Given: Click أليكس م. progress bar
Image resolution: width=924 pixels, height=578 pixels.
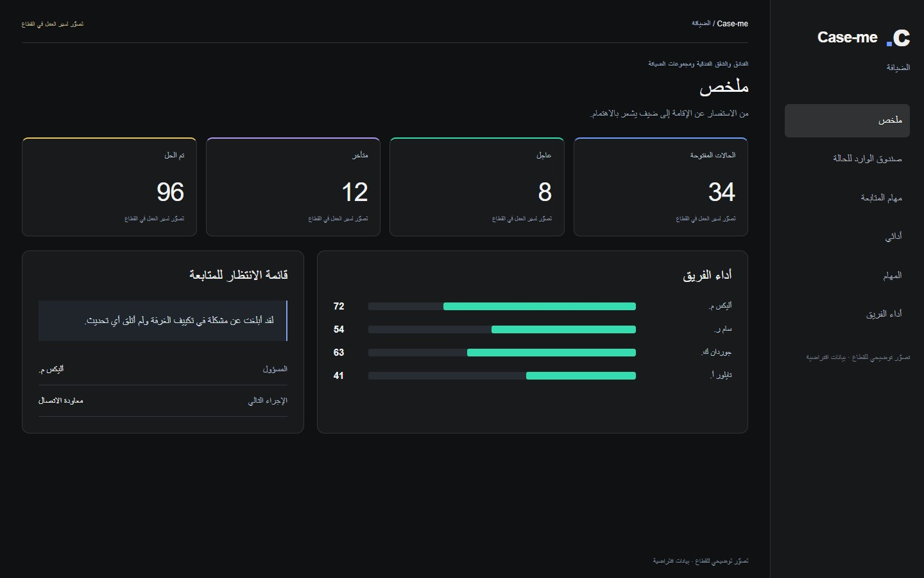Looking at the screenshot, I should point(502,306).
